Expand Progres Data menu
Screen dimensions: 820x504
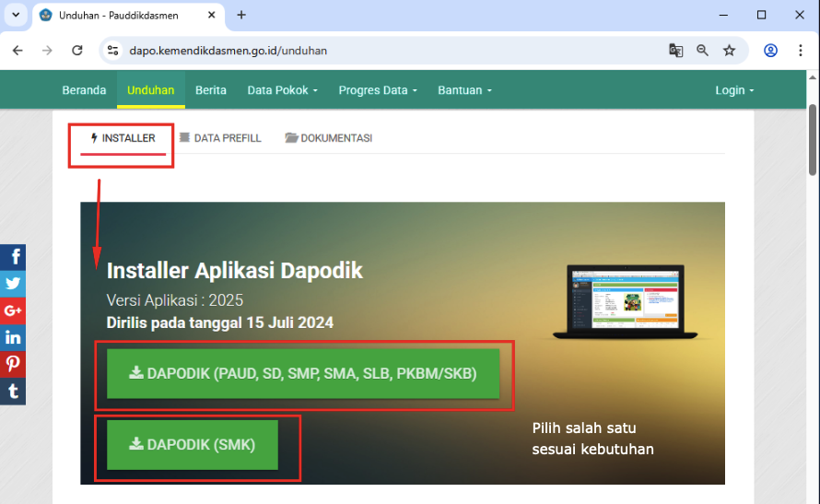[x=378, y=90]
